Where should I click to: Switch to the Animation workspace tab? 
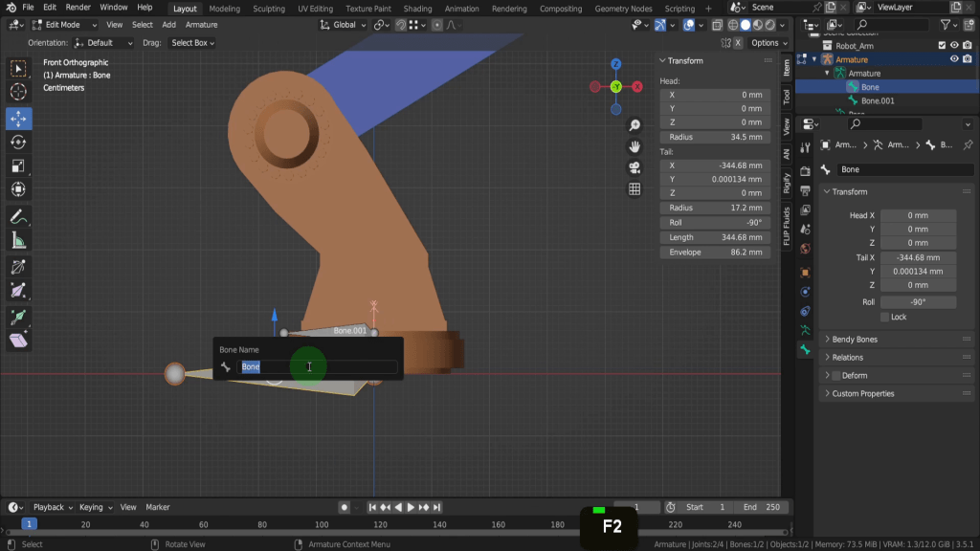tap(461, 9)
